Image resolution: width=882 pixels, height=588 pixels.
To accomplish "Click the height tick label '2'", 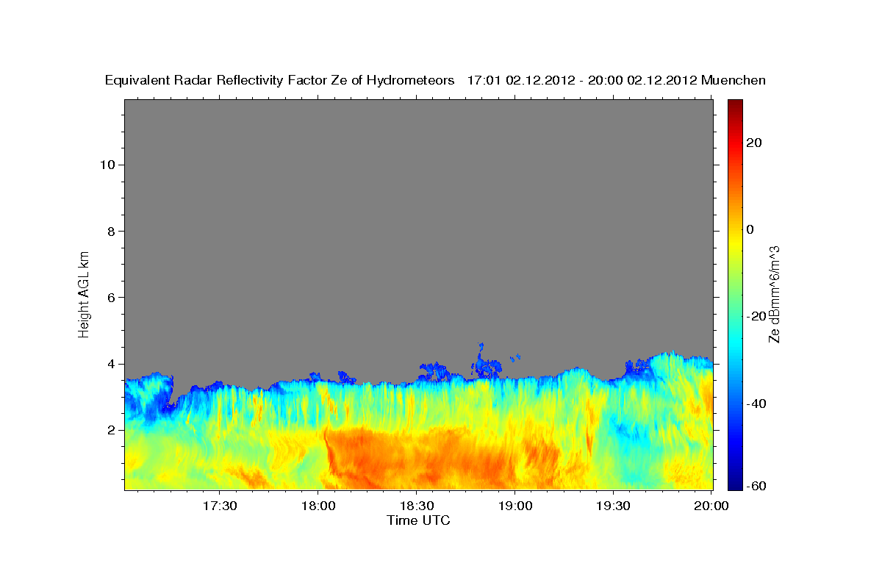I will point(110,430).
